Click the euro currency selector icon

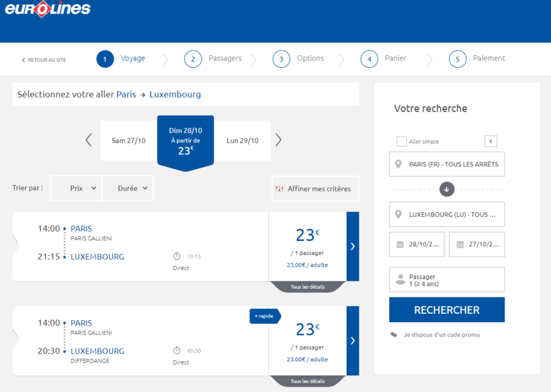coord(491,142)
